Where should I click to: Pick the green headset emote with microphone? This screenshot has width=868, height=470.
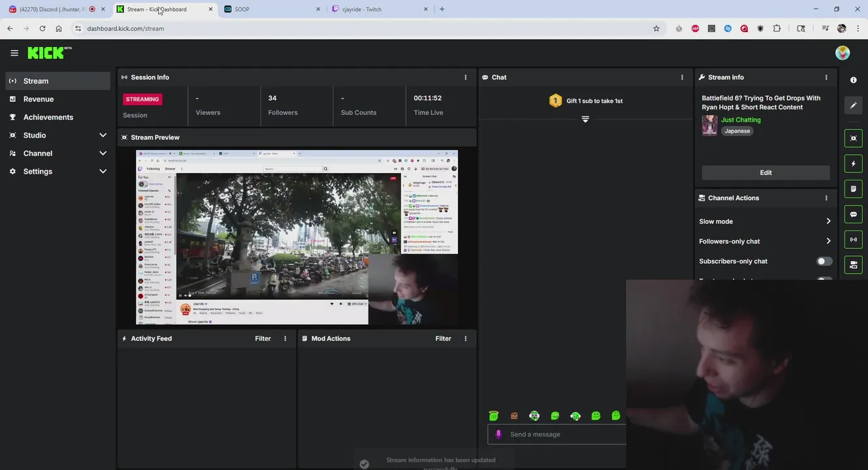tap(575, 416)
